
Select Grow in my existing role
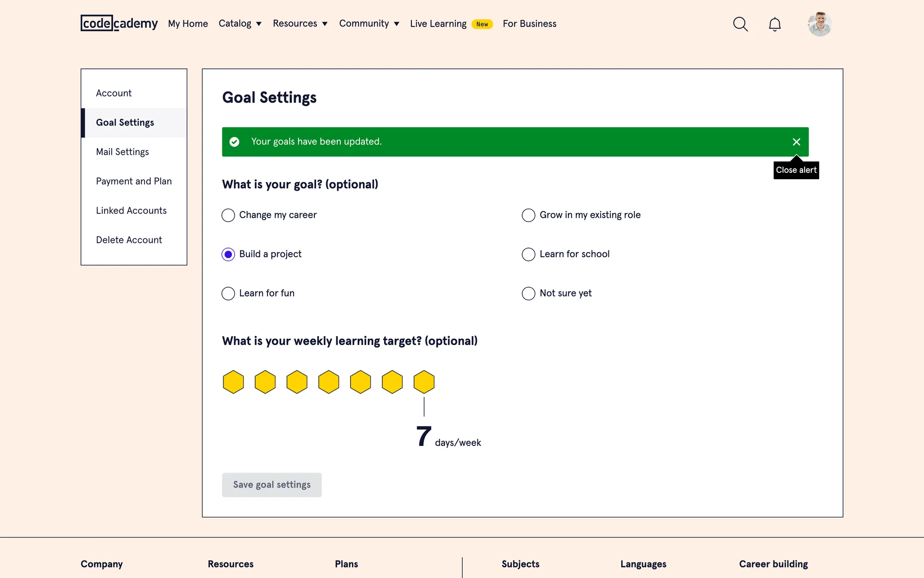(x=528, y=215)
